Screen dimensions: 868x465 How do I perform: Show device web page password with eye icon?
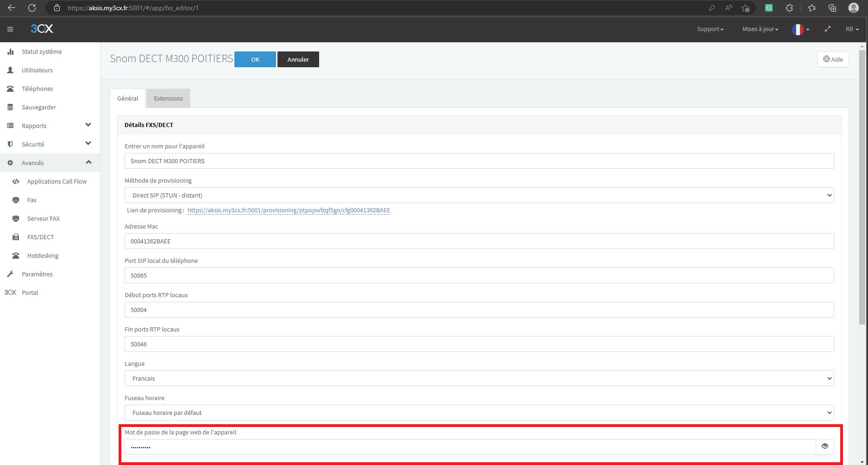click(x=825, y=446)
